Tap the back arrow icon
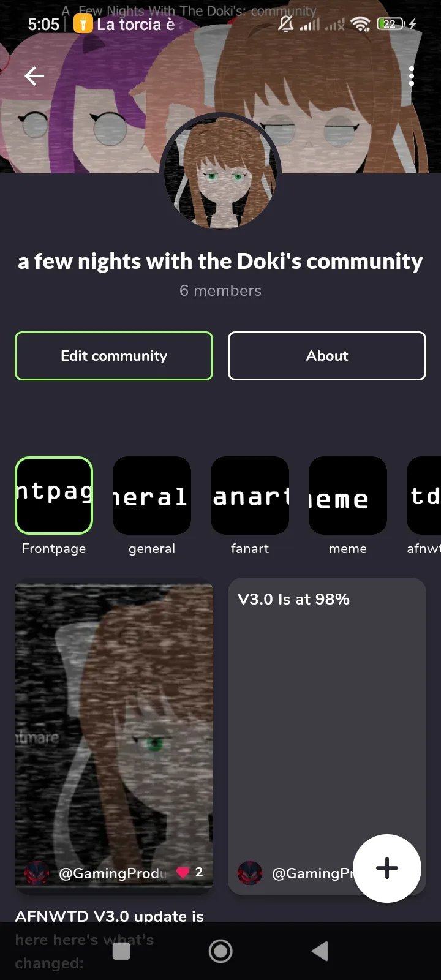 pyautogui.click(x=34, y=76)
